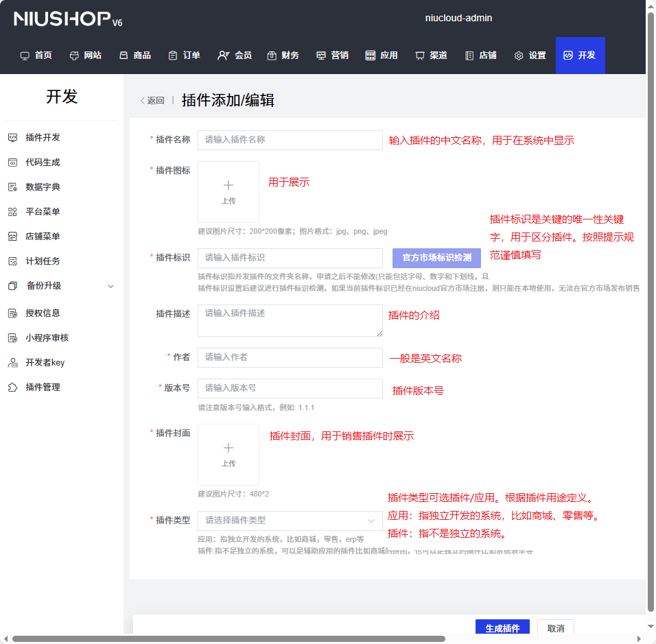Open the 插件类型 dropdown selector
This screenshot has height=644, width=656.
290,521
